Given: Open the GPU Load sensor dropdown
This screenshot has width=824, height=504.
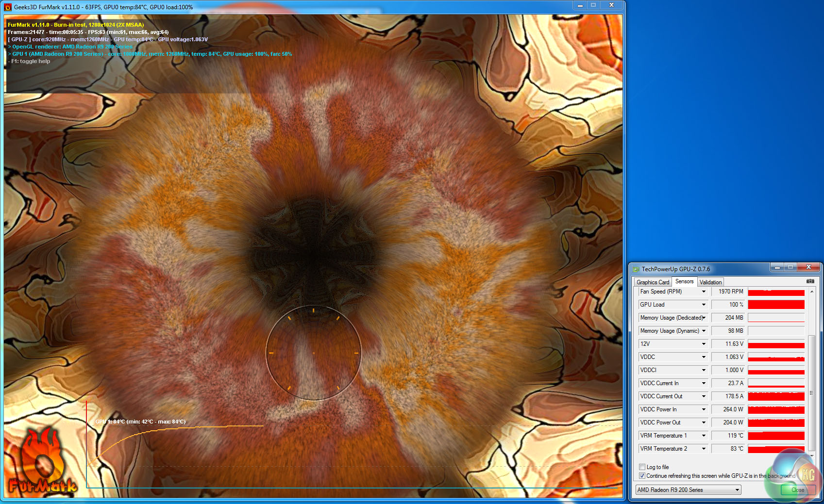Looking at the screenshot, I should click(704, 305).
